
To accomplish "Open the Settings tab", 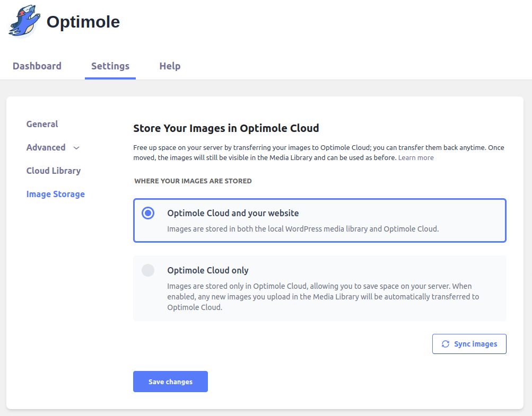I will coord(110,66).
